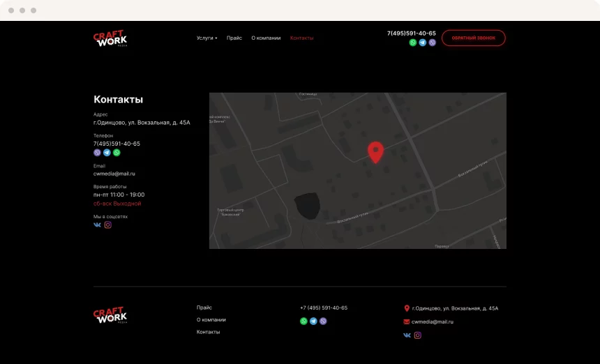Click Viber icon under Телефон in contacts
This screenshot has width=600, height=364.
(97, 153)
